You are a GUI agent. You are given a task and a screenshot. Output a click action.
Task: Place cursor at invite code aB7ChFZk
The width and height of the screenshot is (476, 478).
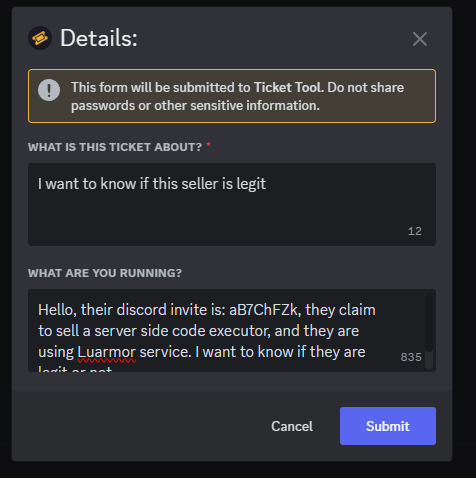(263, 310)
